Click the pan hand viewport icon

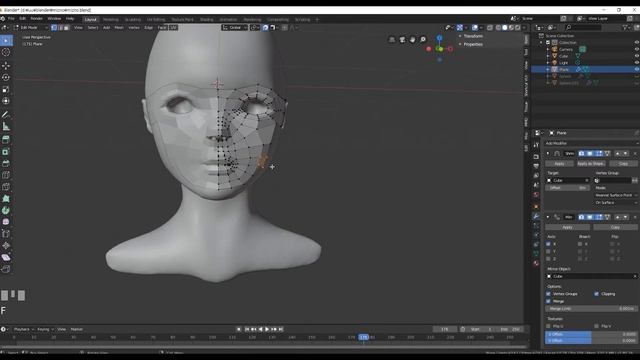(x=412, y=39)
